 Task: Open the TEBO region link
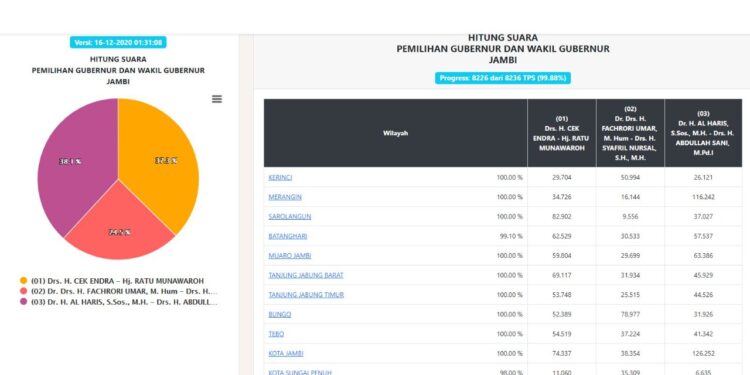276,334
